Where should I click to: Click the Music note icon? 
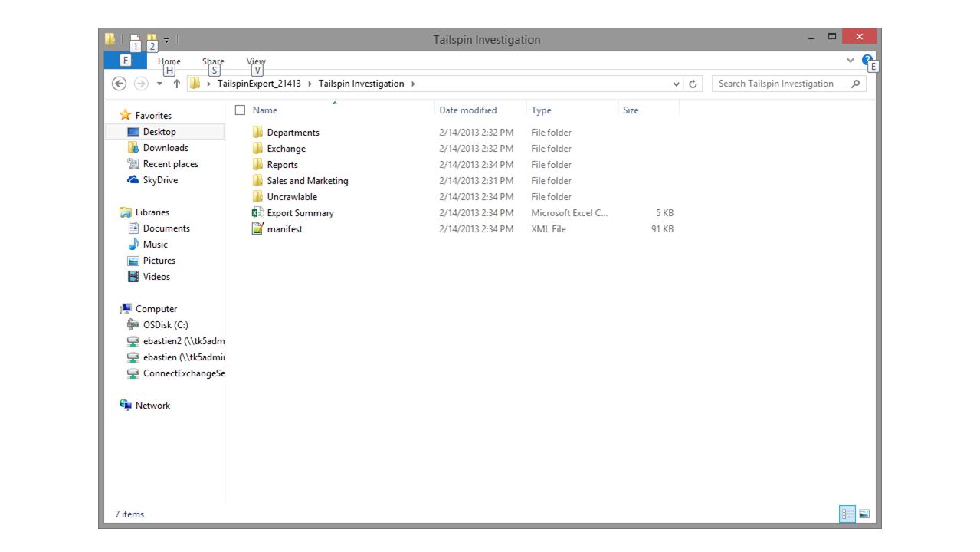pyautogui.click(x=133, y=245)
